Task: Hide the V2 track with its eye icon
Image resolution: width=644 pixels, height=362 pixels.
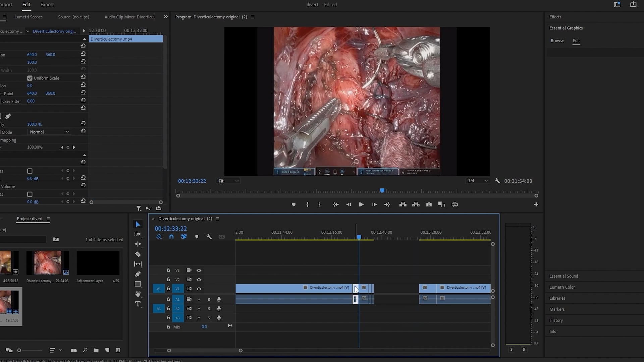Action: click(199, 279)
